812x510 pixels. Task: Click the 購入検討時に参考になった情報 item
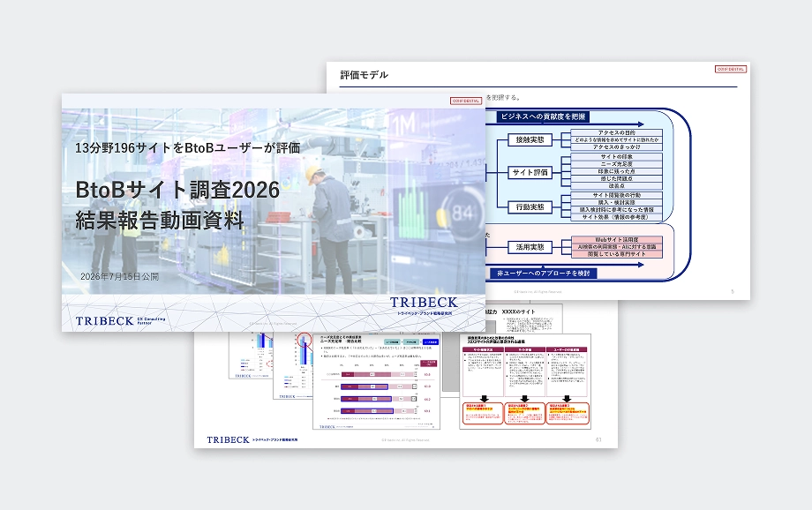click(616, 210)
